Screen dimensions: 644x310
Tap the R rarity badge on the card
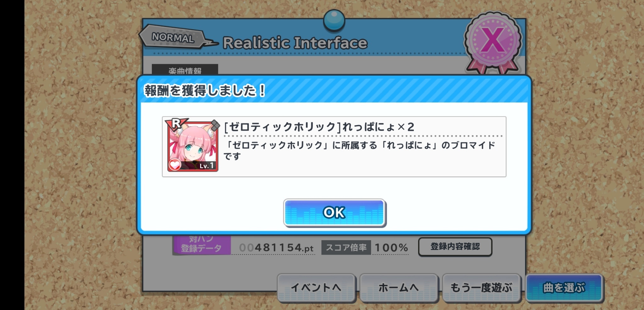click(176, 124)
